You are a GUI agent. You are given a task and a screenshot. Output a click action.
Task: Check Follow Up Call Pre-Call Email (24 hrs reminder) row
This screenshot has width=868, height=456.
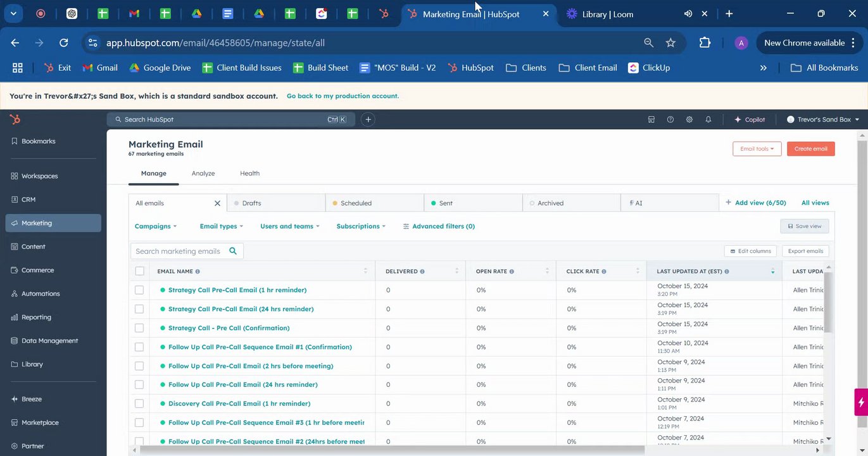pos(139,384)
